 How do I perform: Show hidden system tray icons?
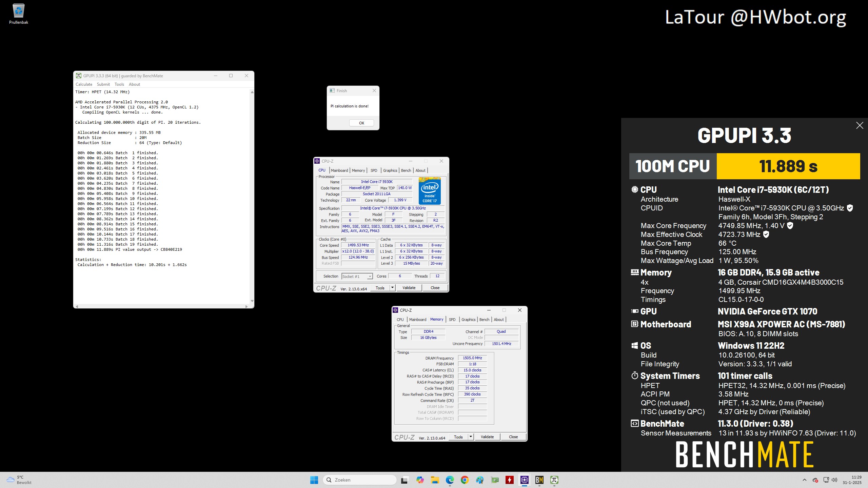(x=804, y=480)
